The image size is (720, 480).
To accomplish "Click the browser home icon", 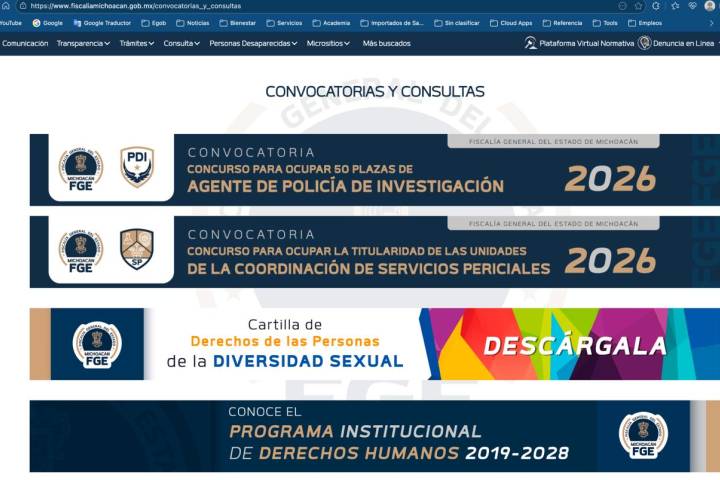I will coord(6,6).
